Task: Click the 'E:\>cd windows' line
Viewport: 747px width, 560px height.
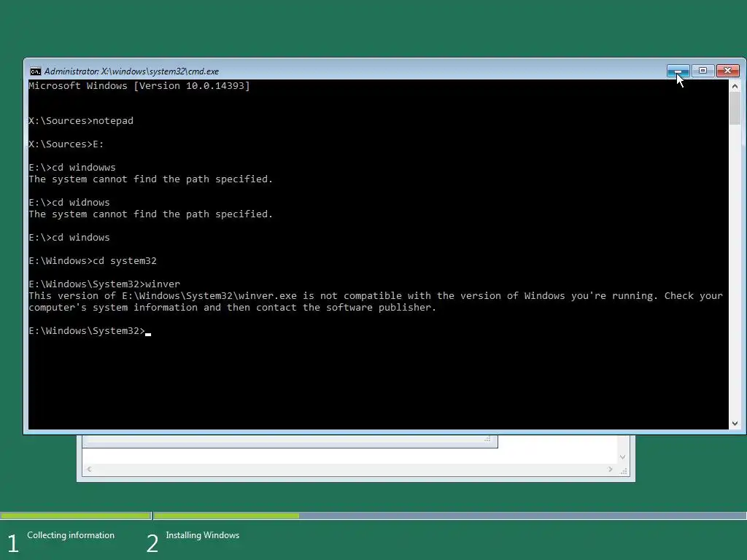Action: pyautogui.click(x=69, y=238)
